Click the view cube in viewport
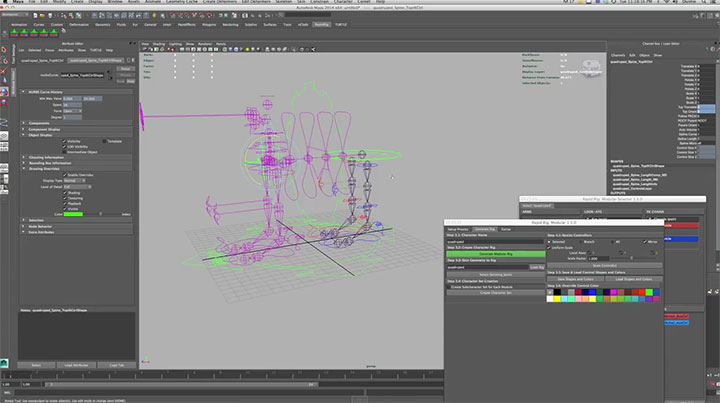 coord(591,68)
